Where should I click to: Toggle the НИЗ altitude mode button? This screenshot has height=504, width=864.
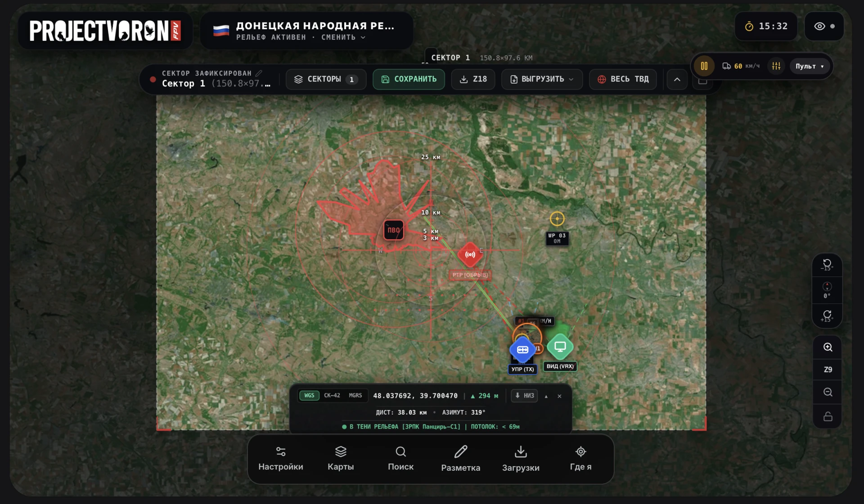[524, 396]
